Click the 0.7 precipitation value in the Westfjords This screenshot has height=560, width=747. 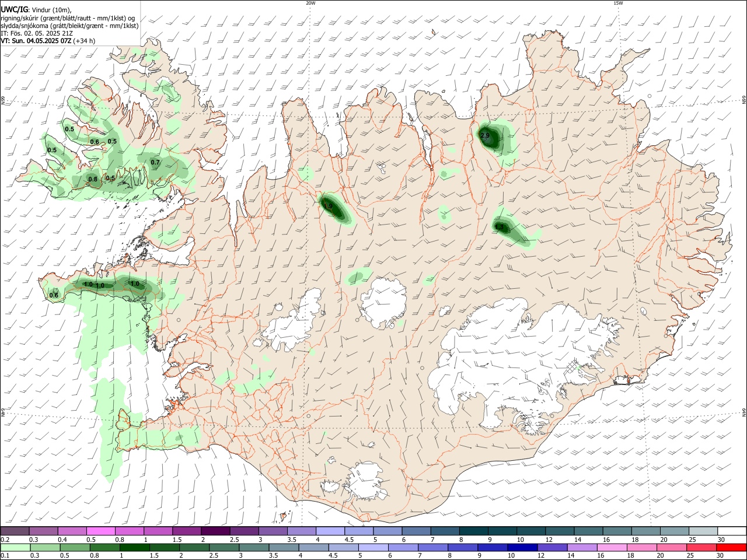[x=155, y=162]
